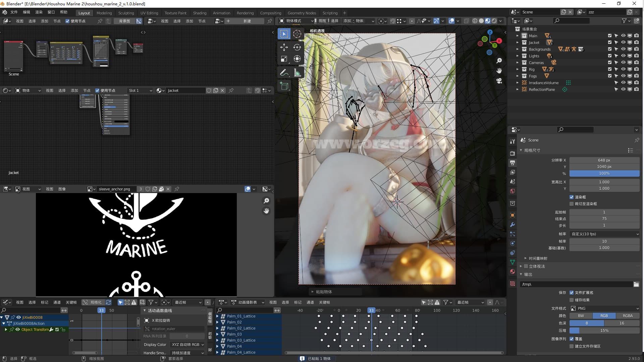Expand the Rig collection in outliner
This screenshot has width=644, height=362.
click(517, 69)
